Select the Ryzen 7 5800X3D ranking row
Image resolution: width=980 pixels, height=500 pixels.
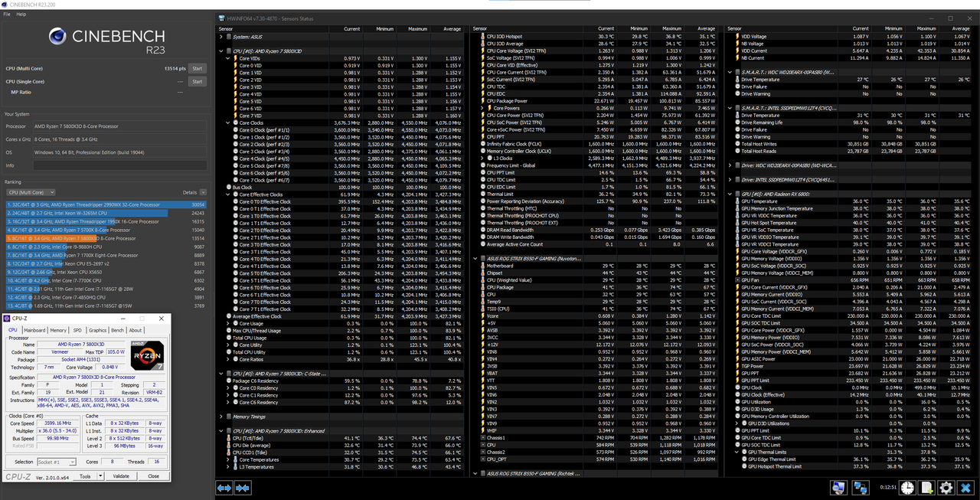click(x=105, y=238)
